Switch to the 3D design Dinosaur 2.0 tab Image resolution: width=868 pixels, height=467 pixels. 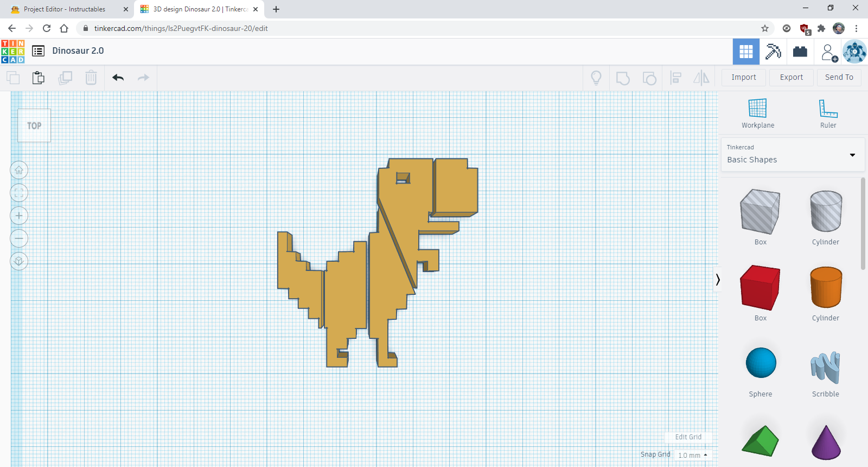click(x=198, y=9)
